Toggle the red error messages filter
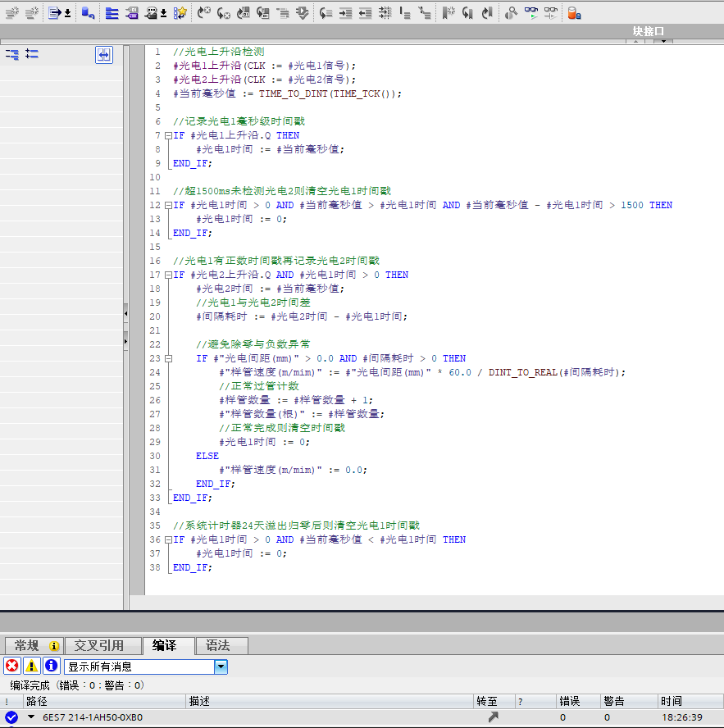 [12, 667]
